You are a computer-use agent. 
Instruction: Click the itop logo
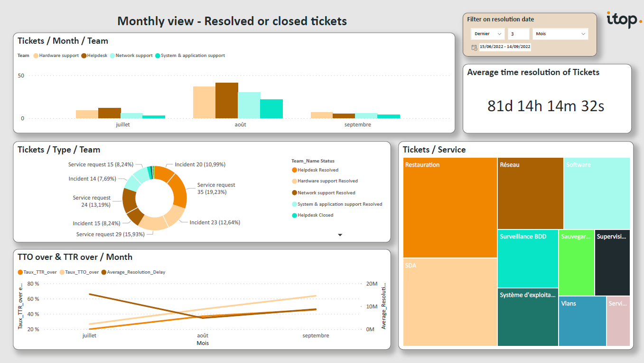pos(624,20)
